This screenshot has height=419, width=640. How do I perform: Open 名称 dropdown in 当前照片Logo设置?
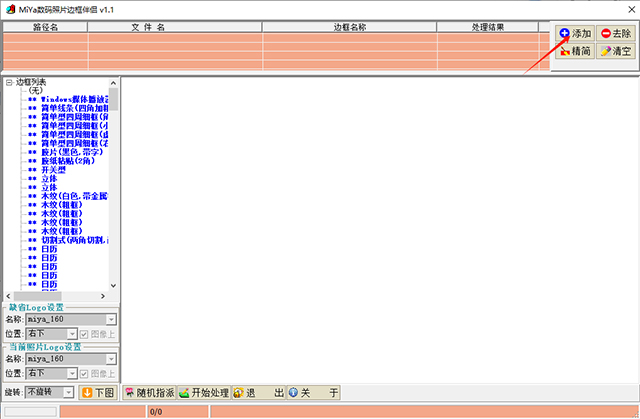tap(111, 359)
